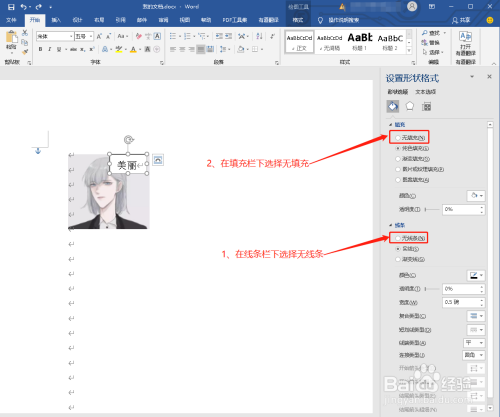Align paragraph text to the left

tap(173, 49)
